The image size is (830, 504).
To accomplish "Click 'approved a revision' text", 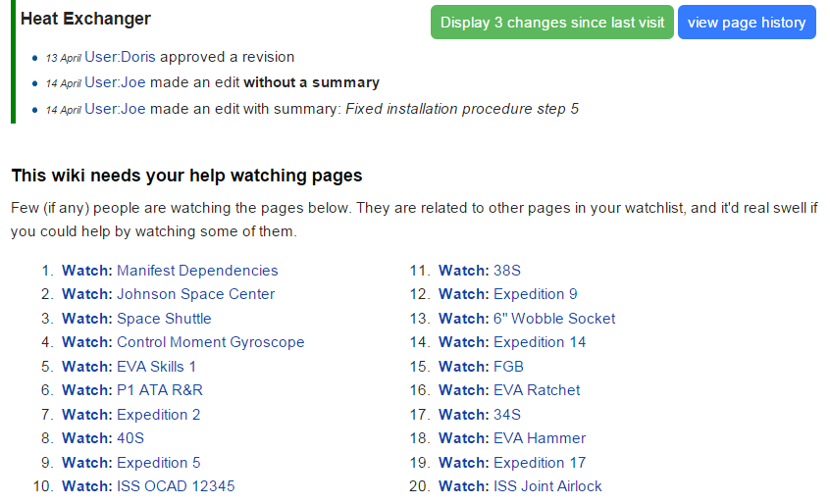I will (227, 57).
